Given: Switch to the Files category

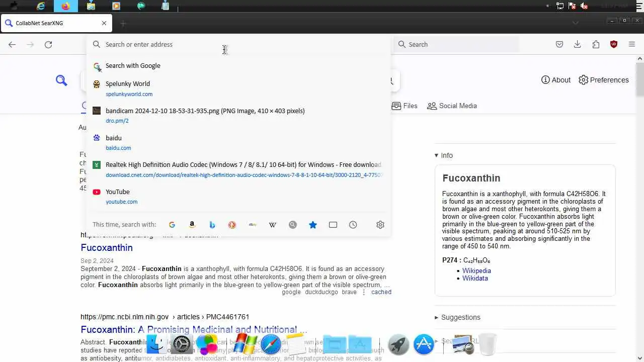Looking at the screenshot, I should pyautogui.click(x=405, y=106).
